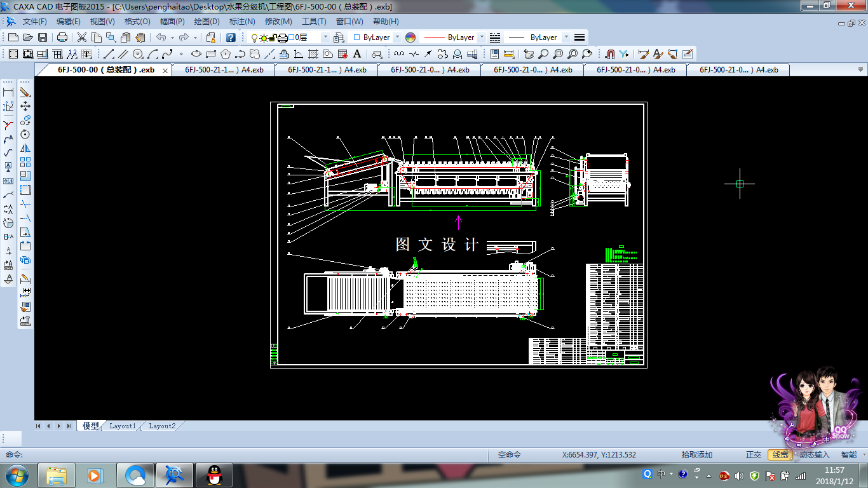Open the ByLayer color dropdown
Screen dimensions: 868x488
click(398, 37)
